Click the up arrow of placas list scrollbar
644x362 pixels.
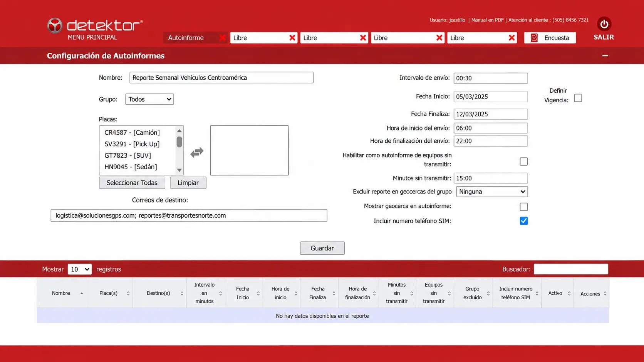179,131
